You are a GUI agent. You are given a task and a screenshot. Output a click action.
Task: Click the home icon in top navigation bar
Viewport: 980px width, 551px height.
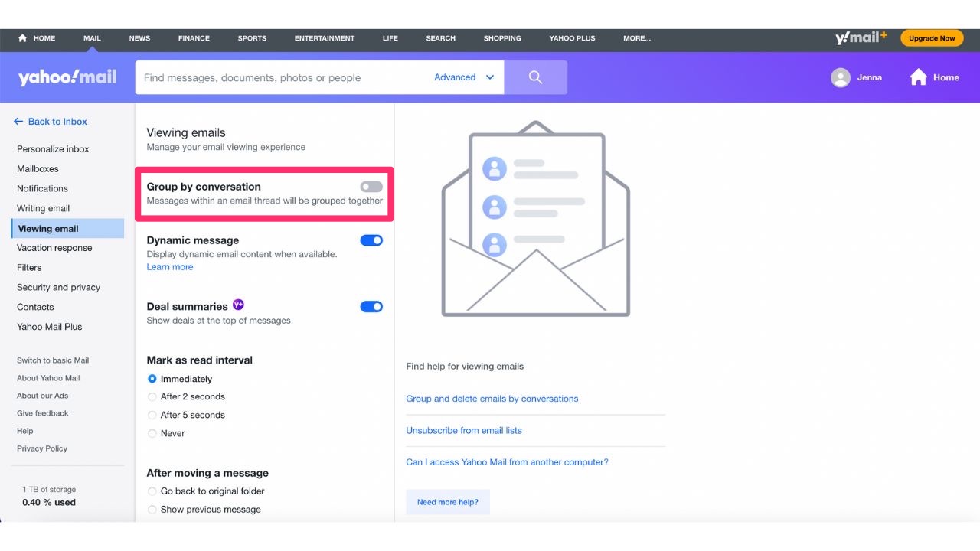(x=22, y=38)
